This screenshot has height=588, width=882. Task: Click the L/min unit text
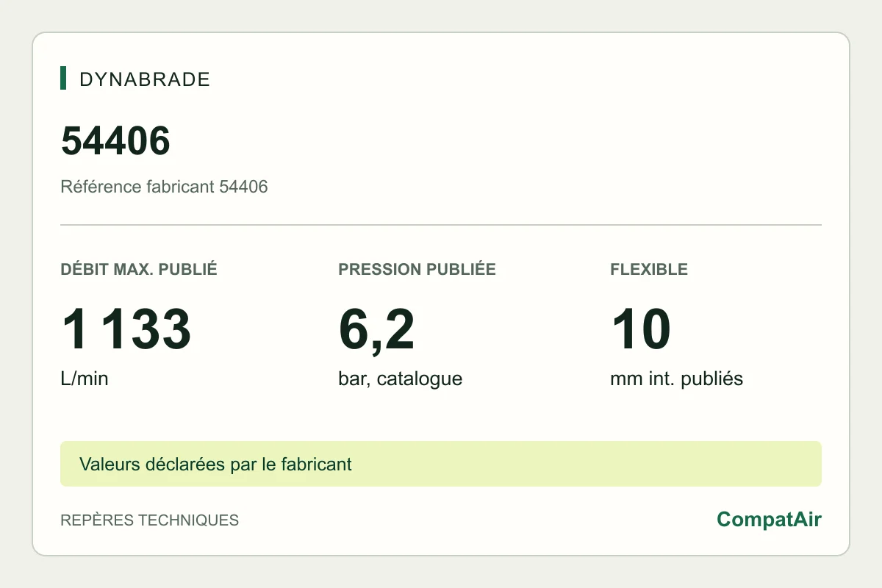[x=85, y=379]
